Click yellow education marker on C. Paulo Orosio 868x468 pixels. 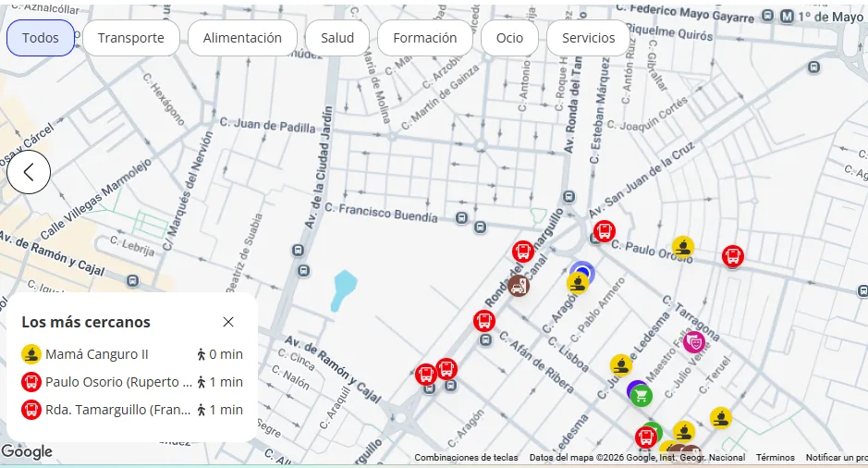click(x=683, y=246)
